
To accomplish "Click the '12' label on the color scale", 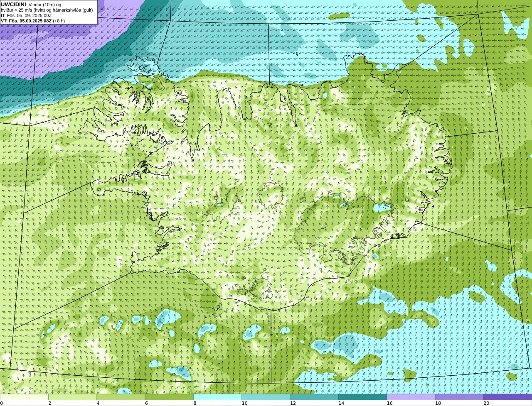I will [293, 403].
